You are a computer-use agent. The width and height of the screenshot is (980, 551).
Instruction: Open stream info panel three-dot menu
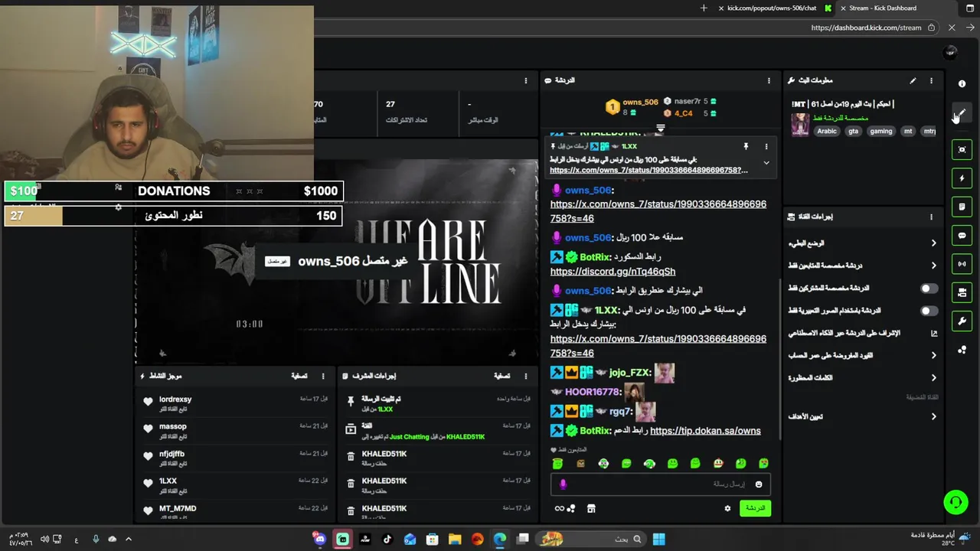[x=932, y=80]
